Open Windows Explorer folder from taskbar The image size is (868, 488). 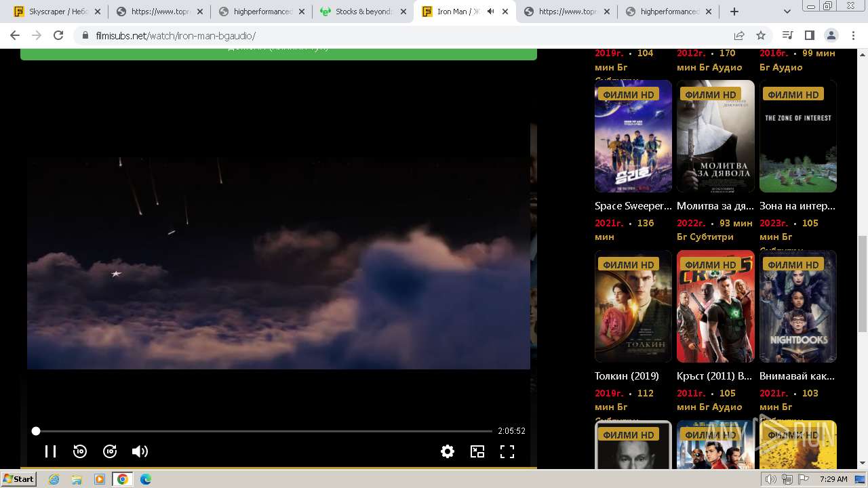pos(77,479)
